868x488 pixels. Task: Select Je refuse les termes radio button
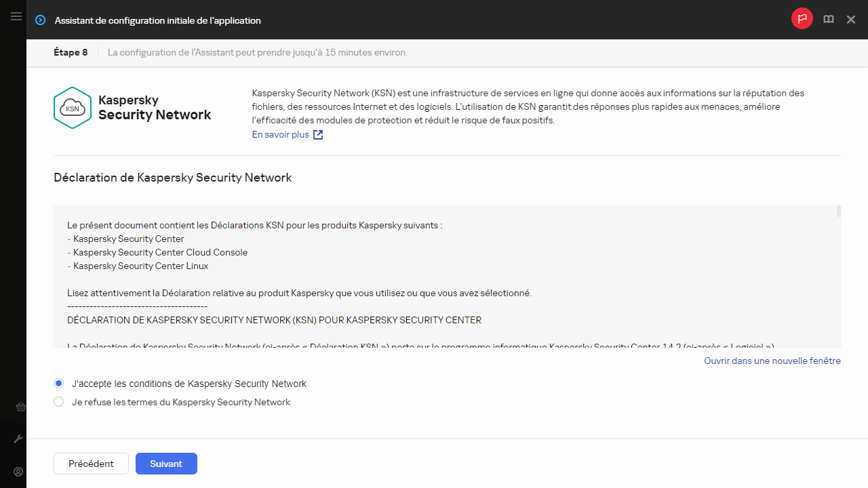pyautogui.click(x=59, y=402)
